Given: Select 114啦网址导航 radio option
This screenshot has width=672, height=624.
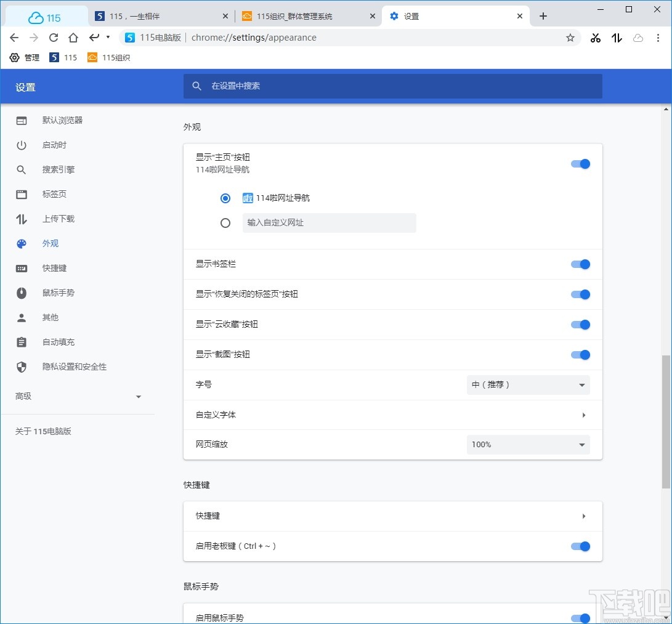Looking at the screenshot, I should (225, 198).
